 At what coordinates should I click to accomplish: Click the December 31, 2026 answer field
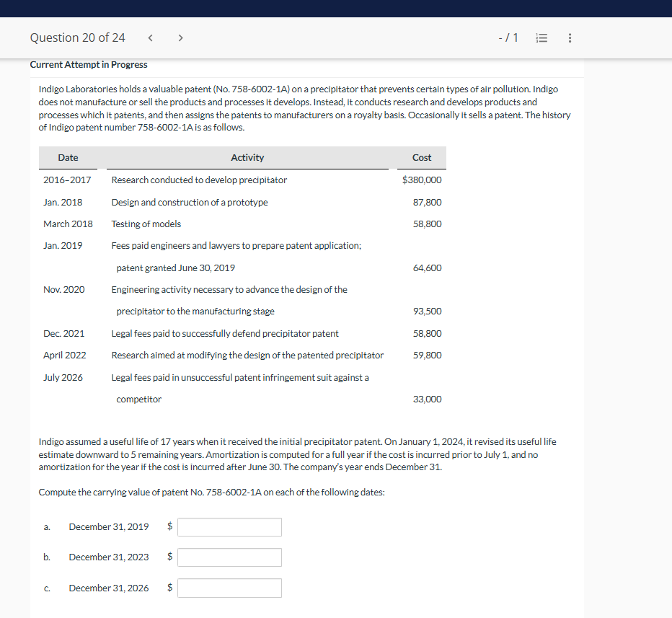click(x=230, y=588)
